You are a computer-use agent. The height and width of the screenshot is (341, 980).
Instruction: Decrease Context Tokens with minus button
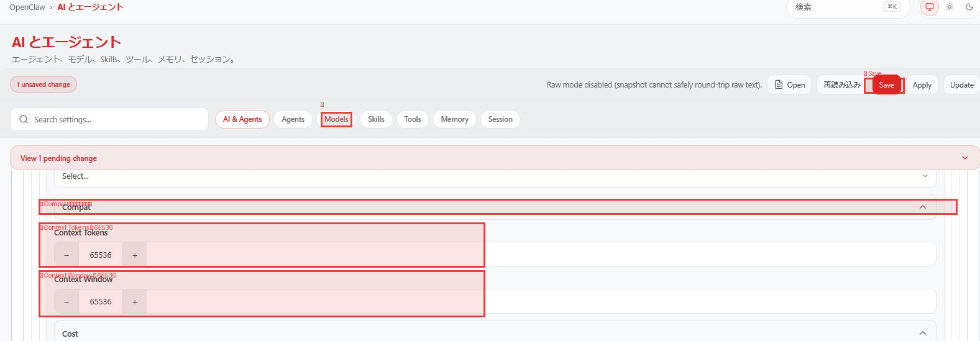pos(66,255)
